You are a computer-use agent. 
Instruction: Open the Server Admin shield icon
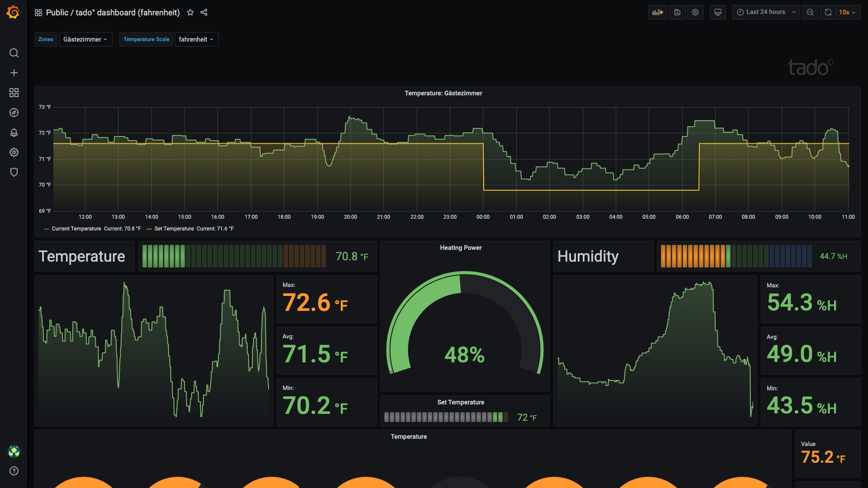coord(14,172)
